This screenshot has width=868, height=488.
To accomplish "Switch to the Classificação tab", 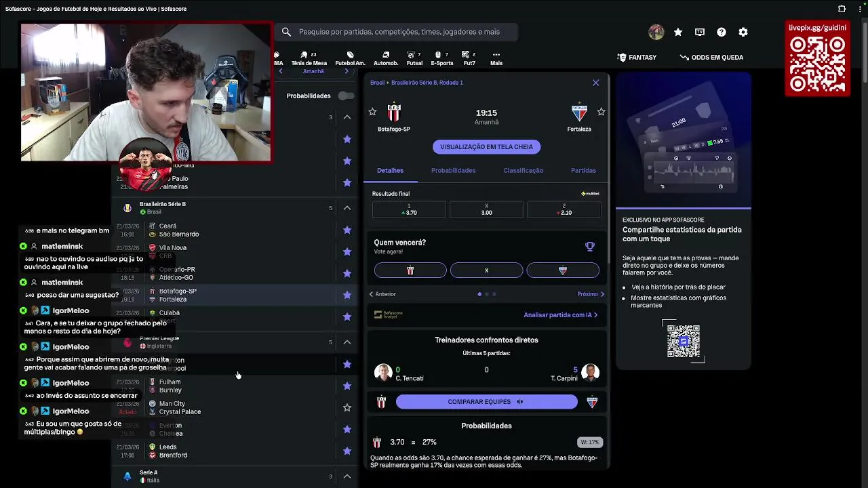I will click(523, 170).
